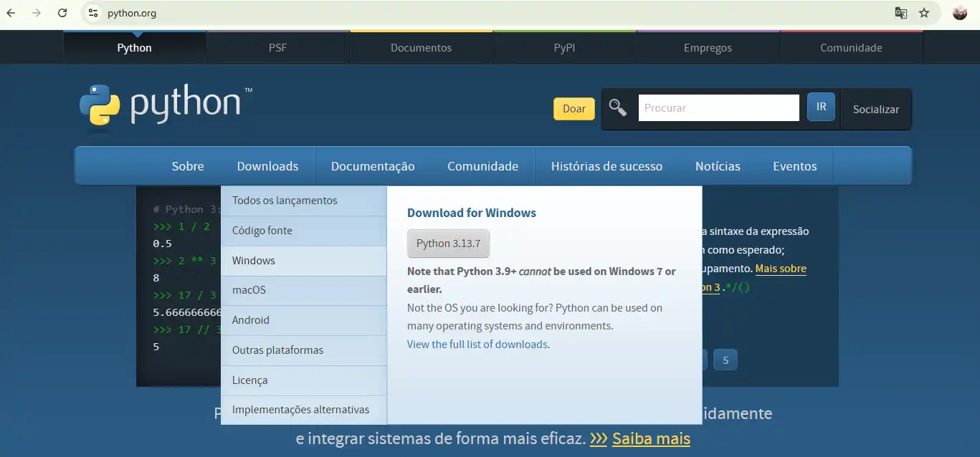The image size is (980, 457).
Task: Submit the search with the IR button
Action: click(821, 107)
